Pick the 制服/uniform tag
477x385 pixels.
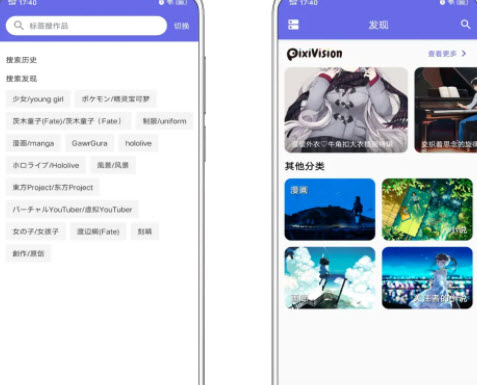(x=164, y=121)
